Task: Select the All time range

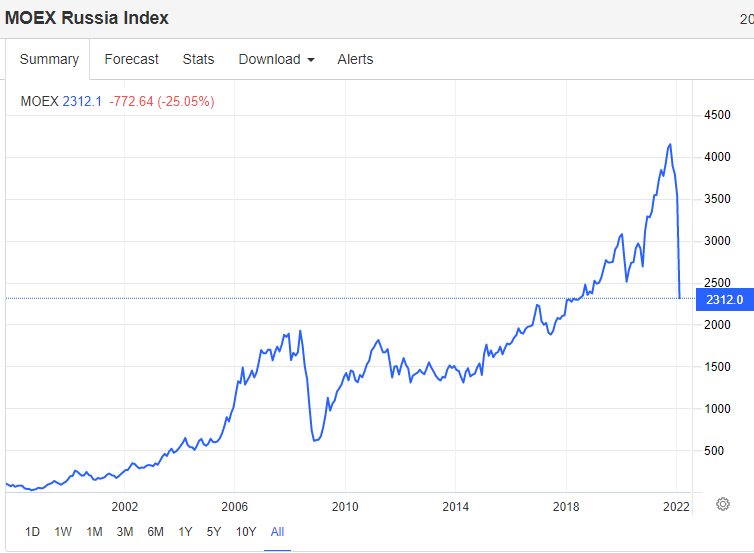Action: pyautogui.click(x=277, y=532)
